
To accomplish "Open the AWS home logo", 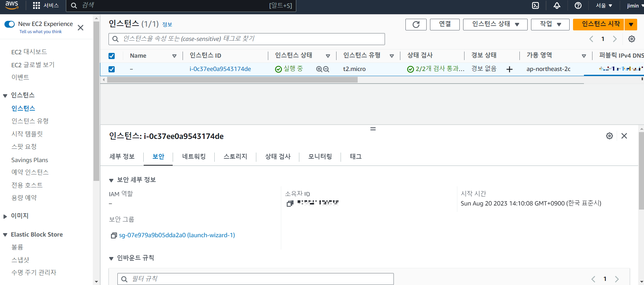I will (12, 5).
